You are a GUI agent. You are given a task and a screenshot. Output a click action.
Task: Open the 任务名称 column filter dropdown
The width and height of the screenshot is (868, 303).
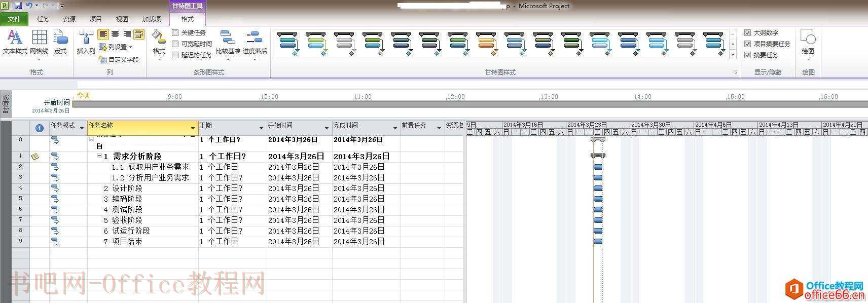193,128
